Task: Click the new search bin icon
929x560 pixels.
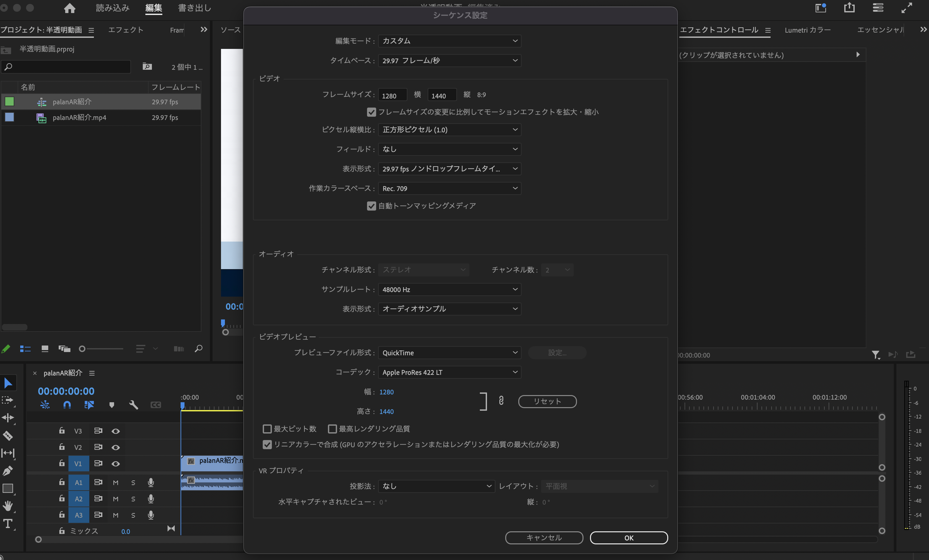Action: (147, 67)
